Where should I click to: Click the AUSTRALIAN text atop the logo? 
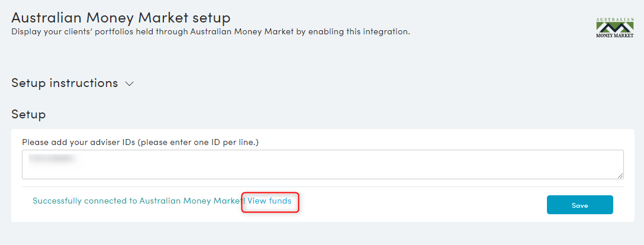click(x=614, y=20)
